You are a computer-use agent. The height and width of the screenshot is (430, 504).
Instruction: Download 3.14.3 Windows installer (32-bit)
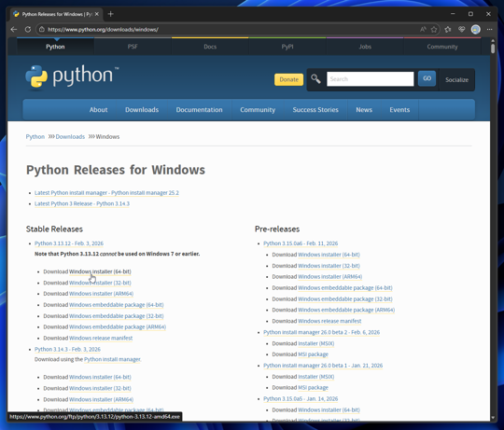(100, 388)
